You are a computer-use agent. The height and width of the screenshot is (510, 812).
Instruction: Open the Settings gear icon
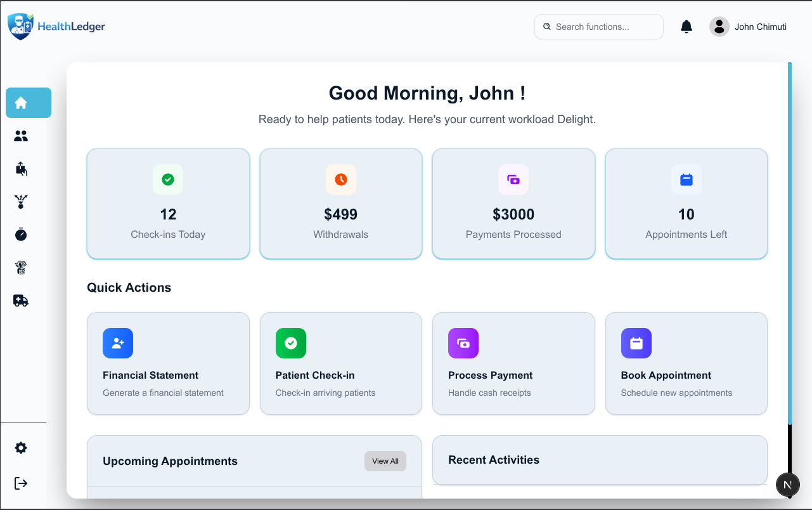pos(21,448)
